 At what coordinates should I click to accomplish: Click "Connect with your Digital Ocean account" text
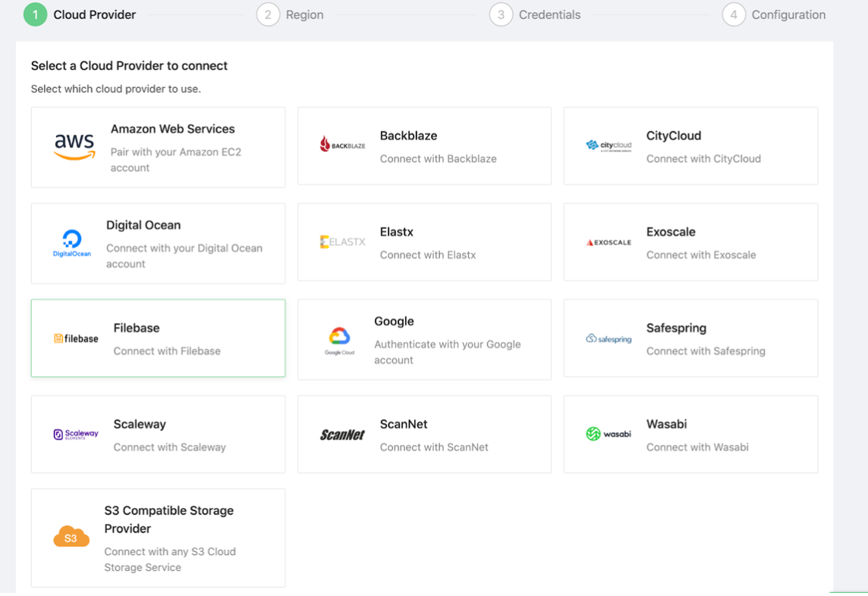coord(184,256)
